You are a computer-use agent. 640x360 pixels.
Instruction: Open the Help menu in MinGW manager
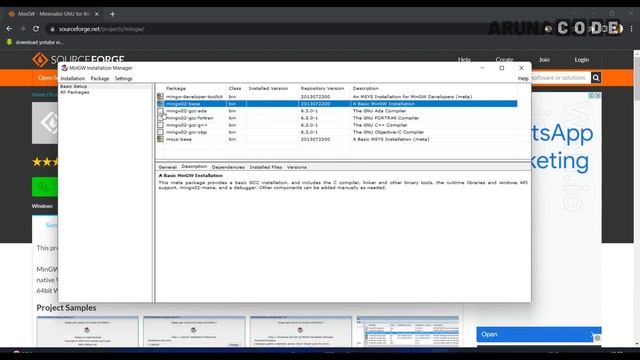pos(523,78)
